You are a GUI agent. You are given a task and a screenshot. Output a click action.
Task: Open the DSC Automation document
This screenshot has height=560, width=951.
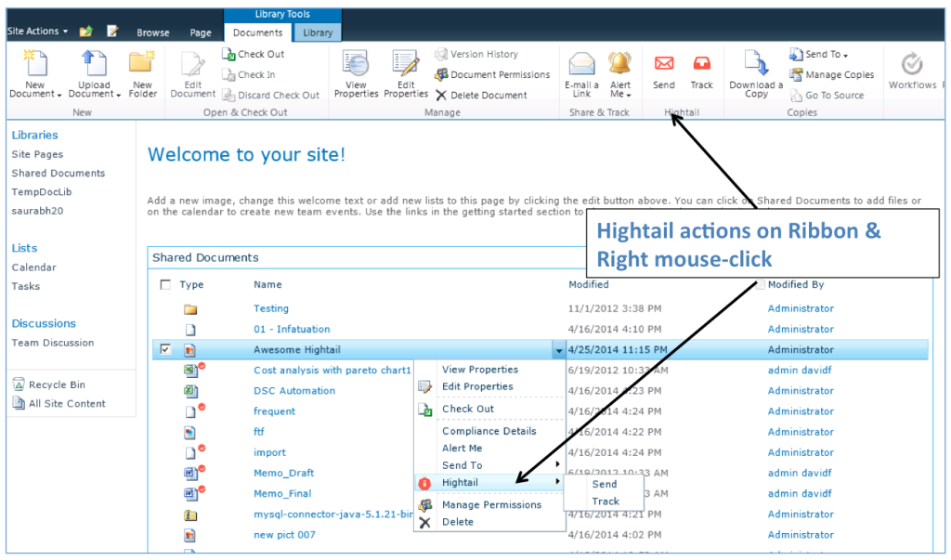tap(294, 391)
